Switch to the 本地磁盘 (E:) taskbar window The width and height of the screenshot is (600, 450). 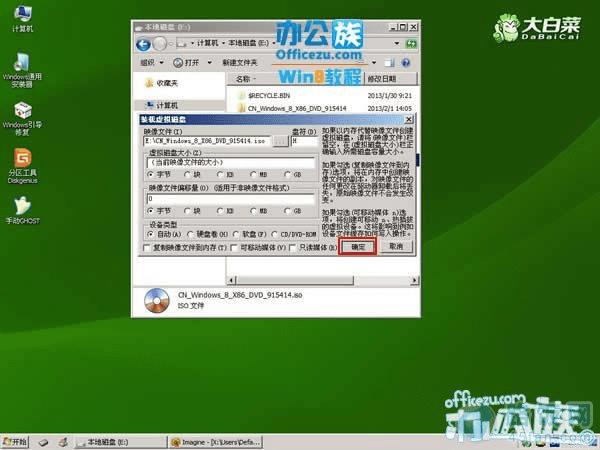tap(120, 442)
